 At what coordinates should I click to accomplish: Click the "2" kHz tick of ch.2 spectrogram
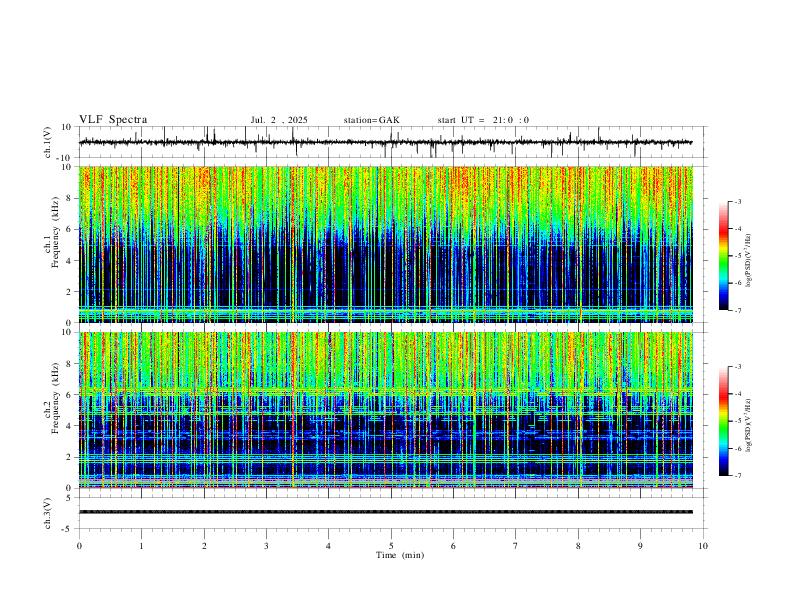coord(69,457)
